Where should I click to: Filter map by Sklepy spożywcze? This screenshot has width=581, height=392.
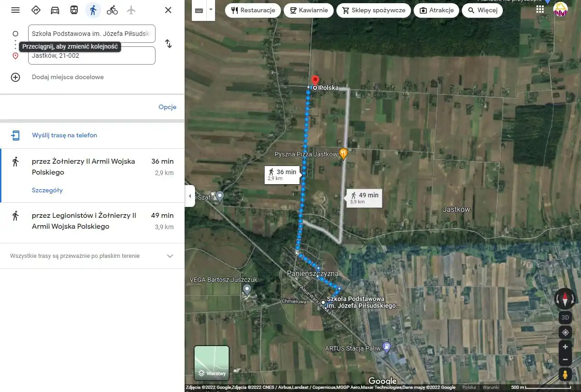tap(374, 10)
